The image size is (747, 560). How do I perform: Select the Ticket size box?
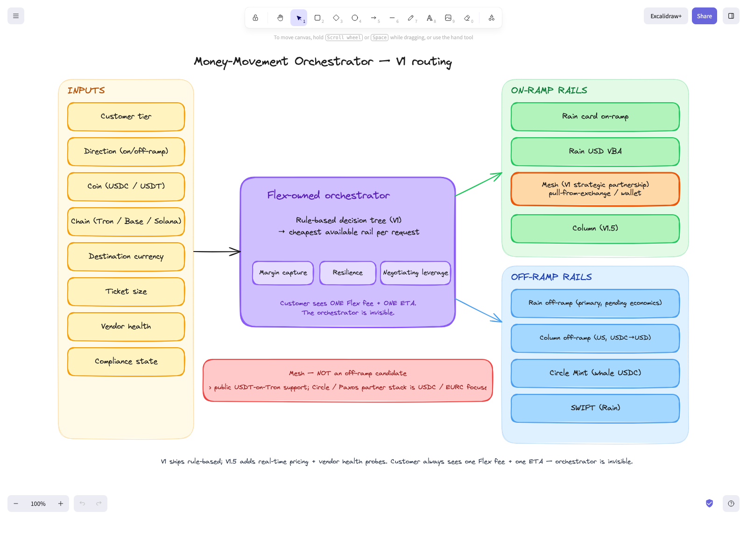click(126, 292)
